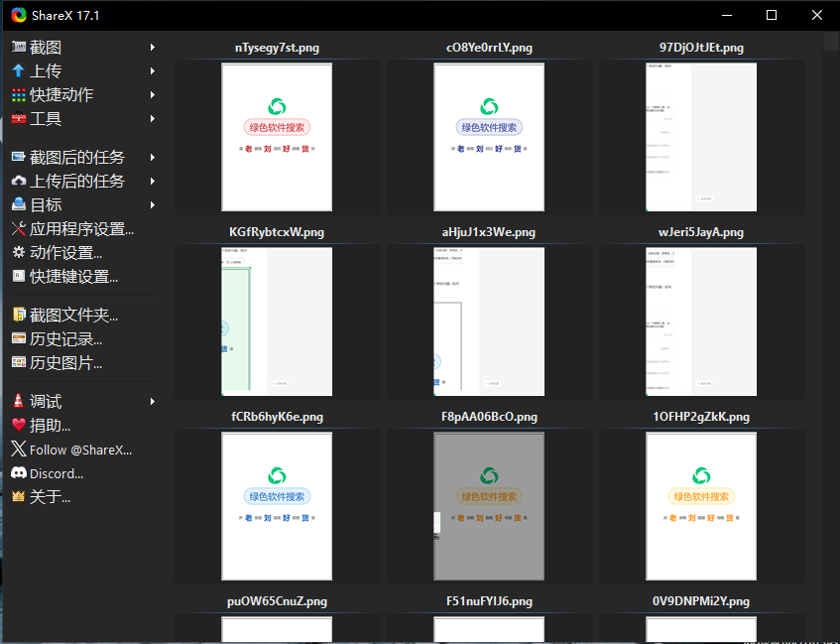The height and width of the screenshot is (644, 840).
Task: Maximize the ShareX window
Action: click(x=772, y=15)
